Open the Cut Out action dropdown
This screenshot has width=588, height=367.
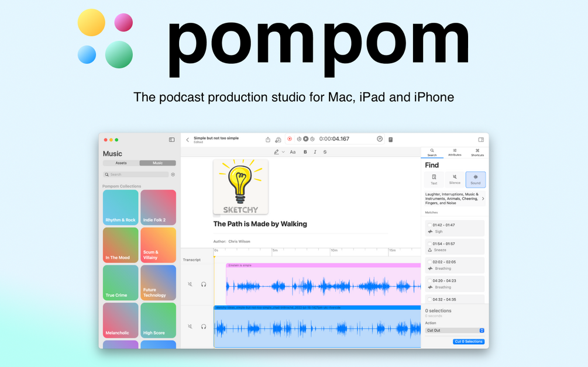click(x=455, y=330)
